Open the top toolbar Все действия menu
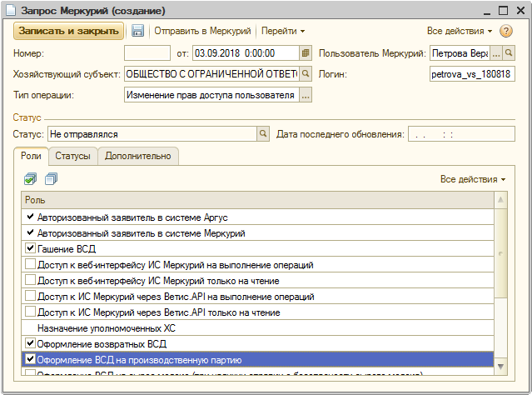This screenshot has width=532, height=395. pos(460,31)
